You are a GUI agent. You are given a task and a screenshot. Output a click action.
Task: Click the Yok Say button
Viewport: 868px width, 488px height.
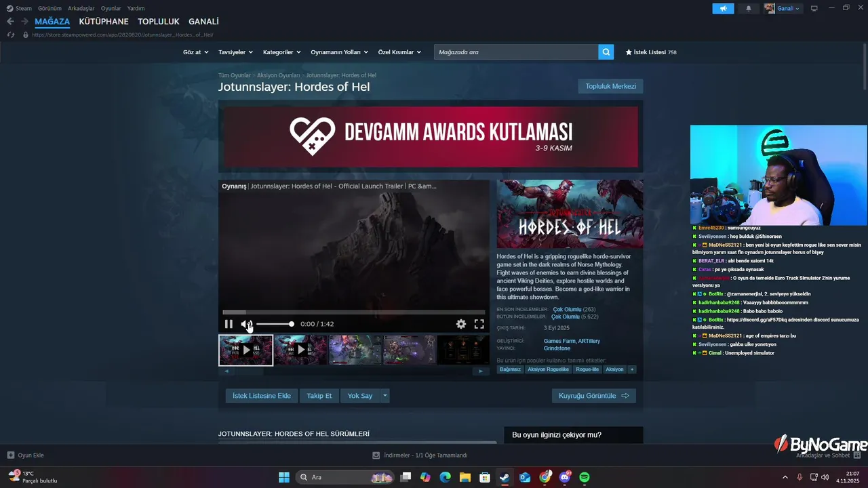pos(360,396)
